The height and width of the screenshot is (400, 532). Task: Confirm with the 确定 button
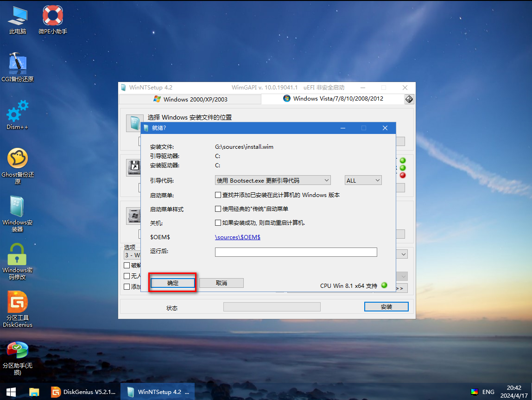click(x=173, y=283)
